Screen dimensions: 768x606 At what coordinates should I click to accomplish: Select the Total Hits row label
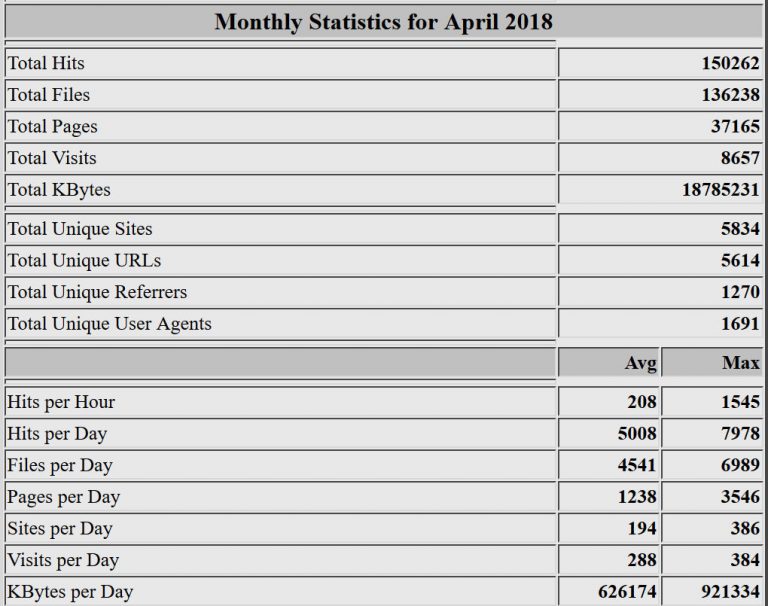point(46,63)
